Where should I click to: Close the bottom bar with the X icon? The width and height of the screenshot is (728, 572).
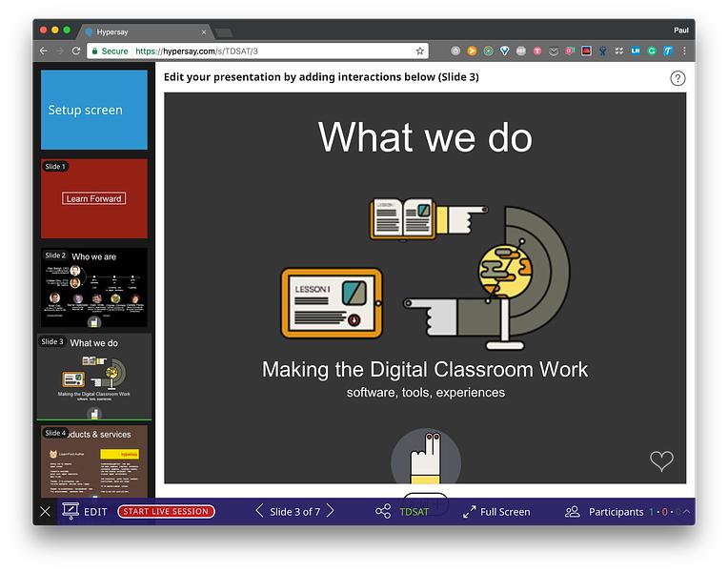click(45, 512)
